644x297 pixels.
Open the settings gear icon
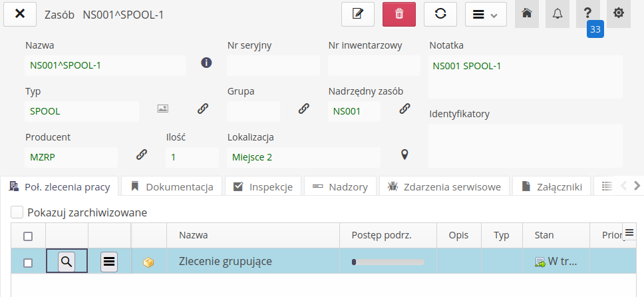[x=619, y=14]
